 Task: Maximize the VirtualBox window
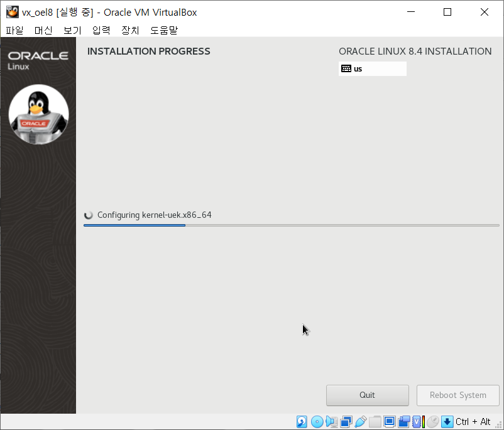click(x=447, y=12)
